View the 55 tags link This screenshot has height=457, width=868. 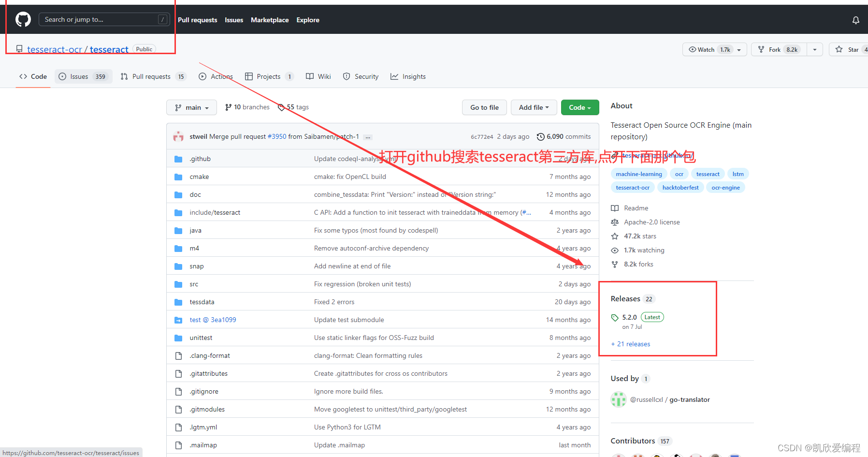[293, 107]
